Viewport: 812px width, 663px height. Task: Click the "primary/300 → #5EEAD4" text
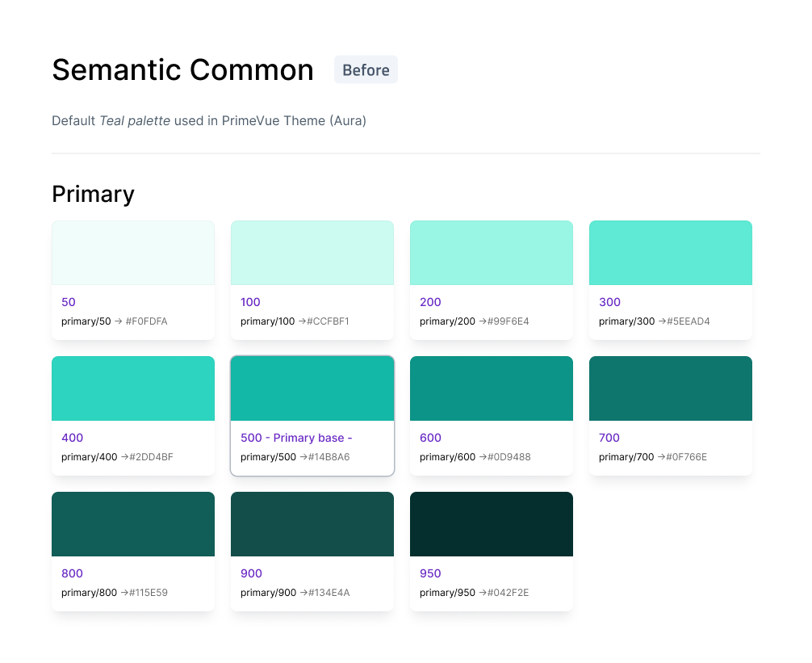654,321
